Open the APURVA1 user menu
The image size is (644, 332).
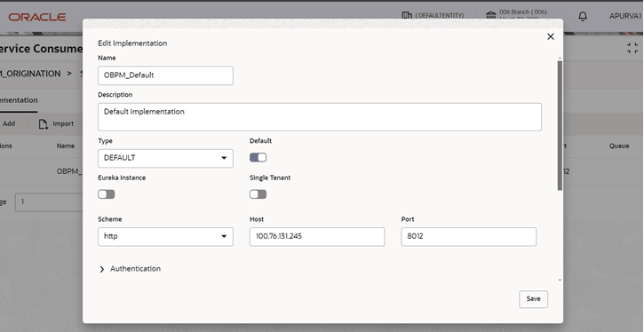[625, 16]
